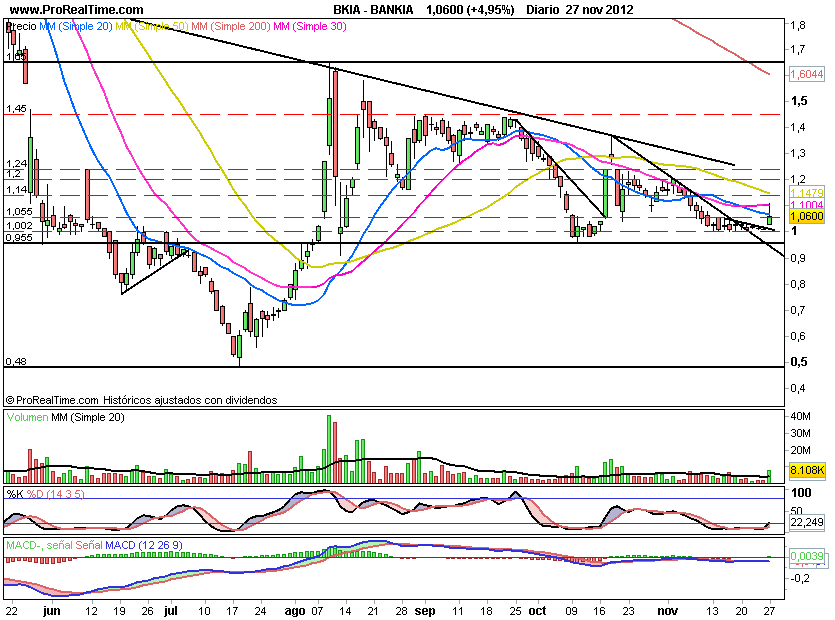This screenshot has height=620, width=835.
Task: Click the -0,2 MACD axis tick
Action: point(800,577)
